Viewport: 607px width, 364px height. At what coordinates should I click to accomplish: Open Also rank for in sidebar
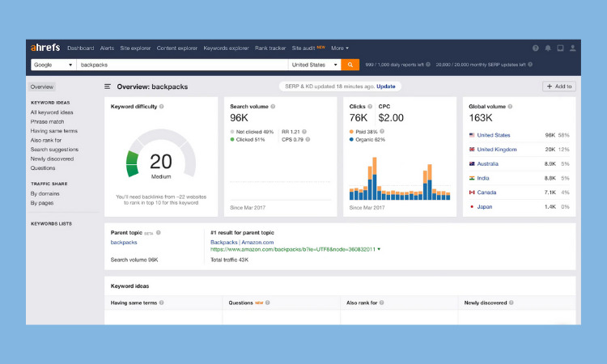46,140
